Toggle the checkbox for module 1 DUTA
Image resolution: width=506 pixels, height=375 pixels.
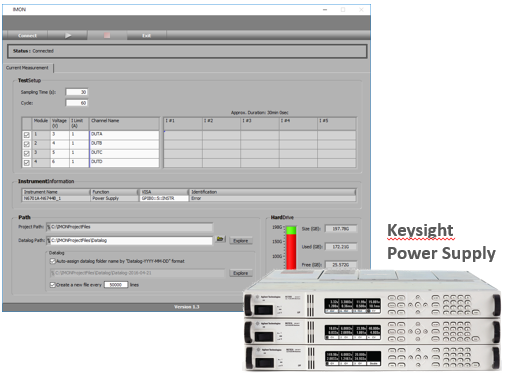click(x=27, y=135)
